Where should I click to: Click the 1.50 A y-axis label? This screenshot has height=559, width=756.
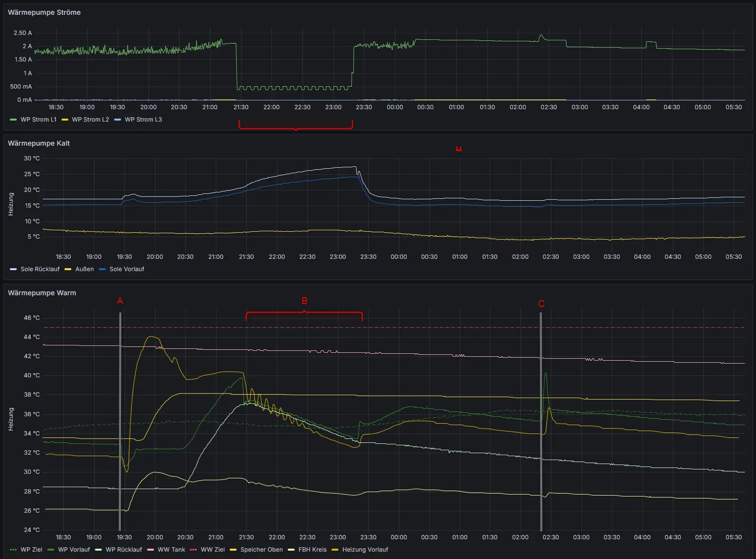[x=23, y=60]
